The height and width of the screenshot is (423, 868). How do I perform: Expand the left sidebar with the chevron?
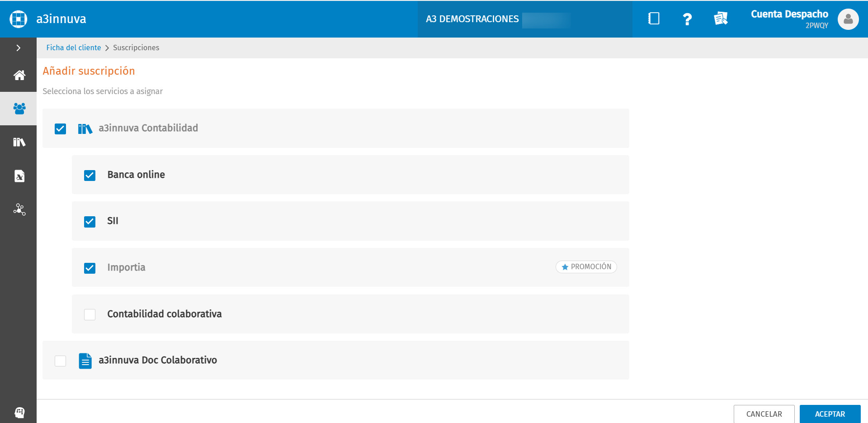pos(19,48)
